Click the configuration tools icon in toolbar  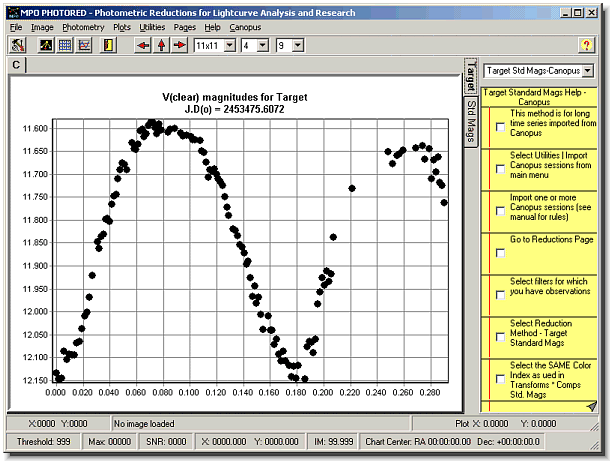(x=17, y=45)
